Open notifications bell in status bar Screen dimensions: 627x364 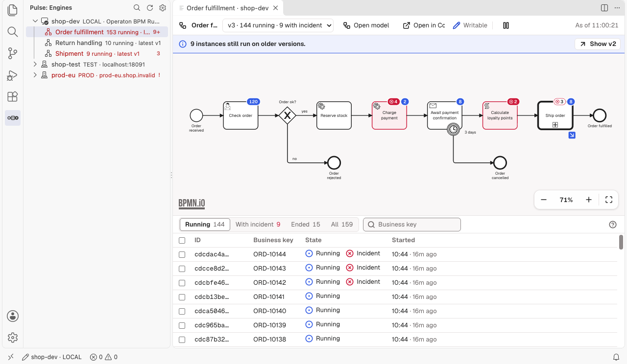(616, 357)
